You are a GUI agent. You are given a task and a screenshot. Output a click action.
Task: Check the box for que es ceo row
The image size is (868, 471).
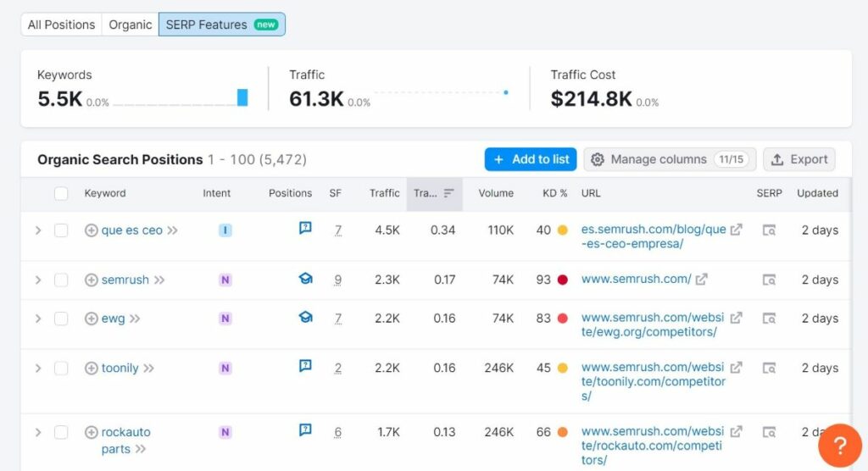[61, 230]
